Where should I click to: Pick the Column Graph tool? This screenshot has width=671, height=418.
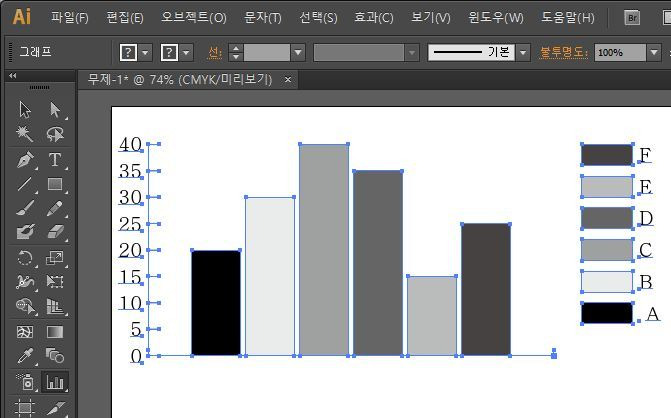click(x=55, y=382)
